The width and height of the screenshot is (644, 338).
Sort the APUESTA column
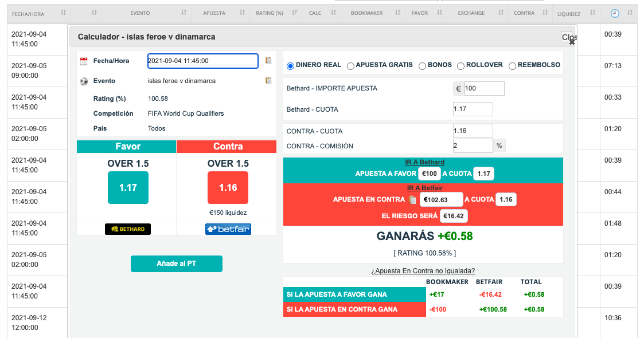tap(243, 13)
